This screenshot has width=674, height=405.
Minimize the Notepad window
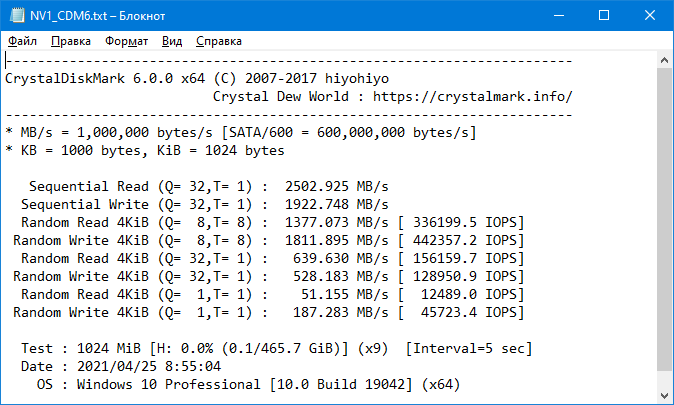559,15
